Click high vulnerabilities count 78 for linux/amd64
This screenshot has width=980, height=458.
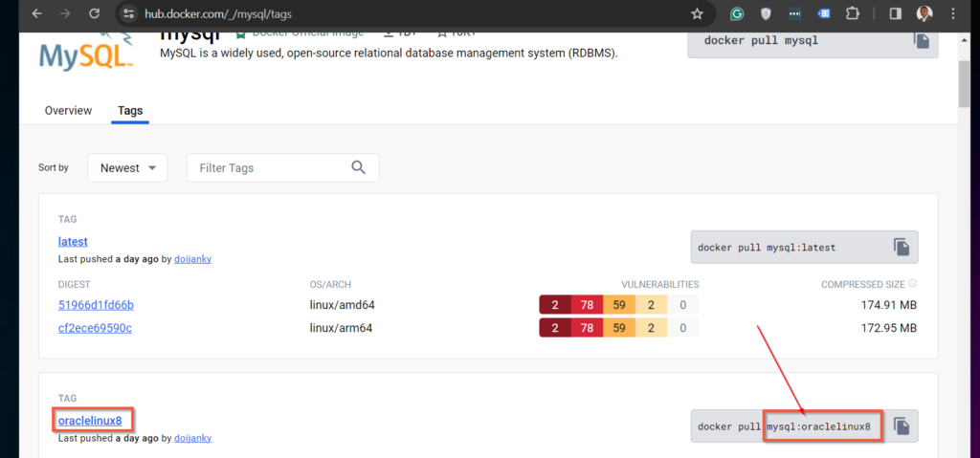pos(587,306)
